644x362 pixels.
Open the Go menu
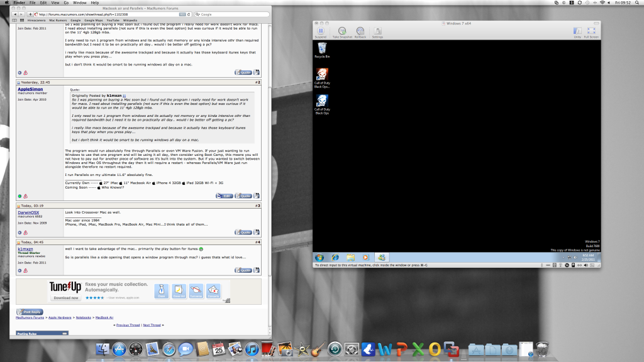(66, 3)
